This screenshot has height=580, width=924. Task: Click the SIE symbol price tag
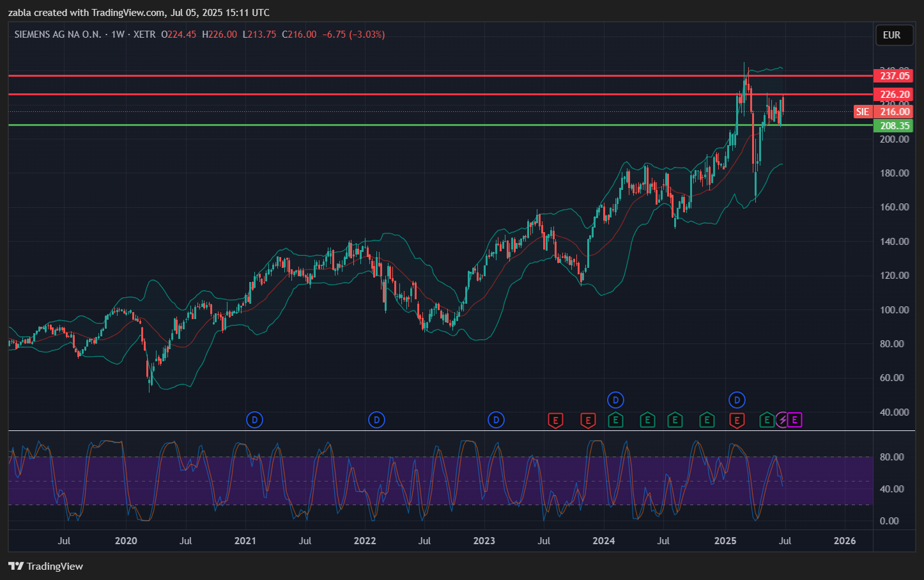coord(863,112)
